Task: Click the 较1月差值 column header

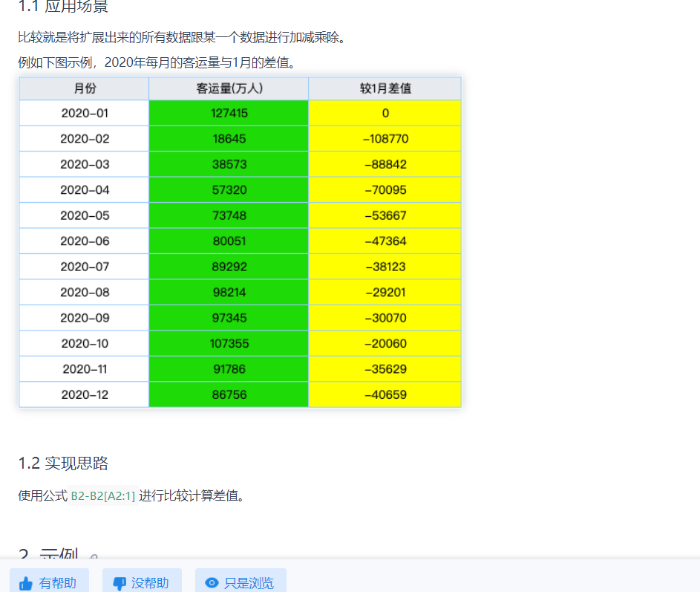Action: [x=385, y=88]
